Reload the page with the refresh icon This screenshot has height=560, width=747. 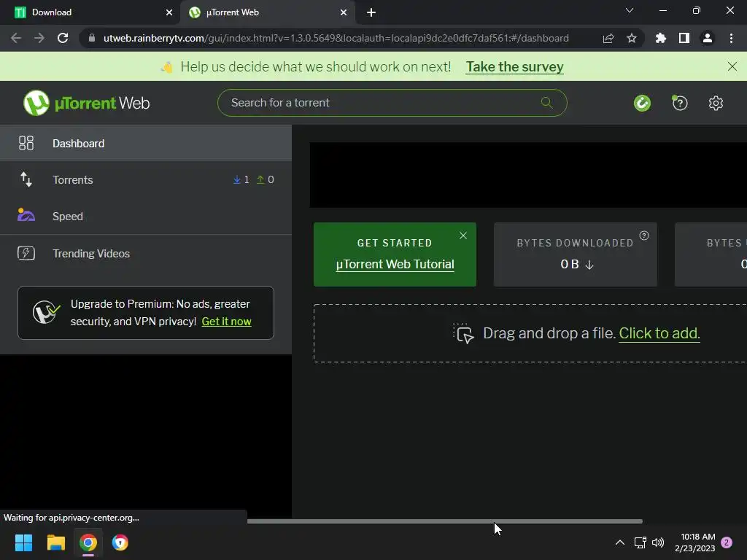click(63, 38)
